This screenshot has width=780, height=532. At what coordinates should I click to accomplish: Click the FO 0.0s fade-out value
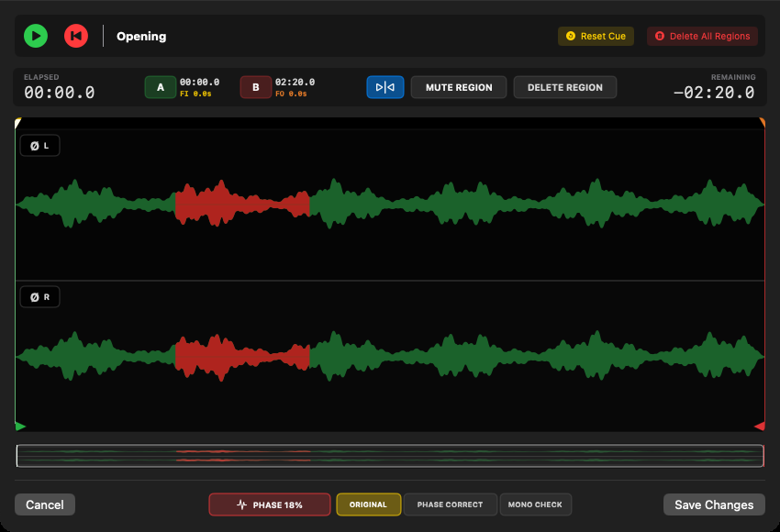click(291, 94)
